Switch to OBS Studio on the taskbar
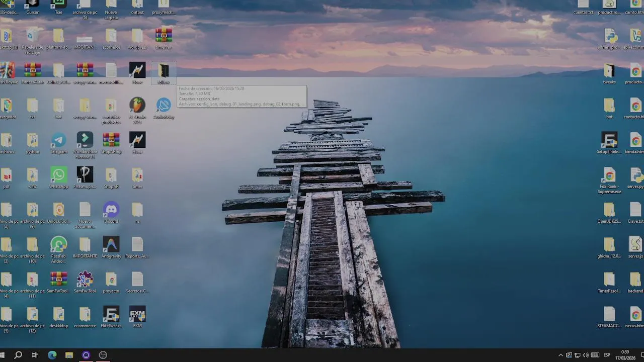This screenshot has width=644, height=362. click(x=103, y=355)
